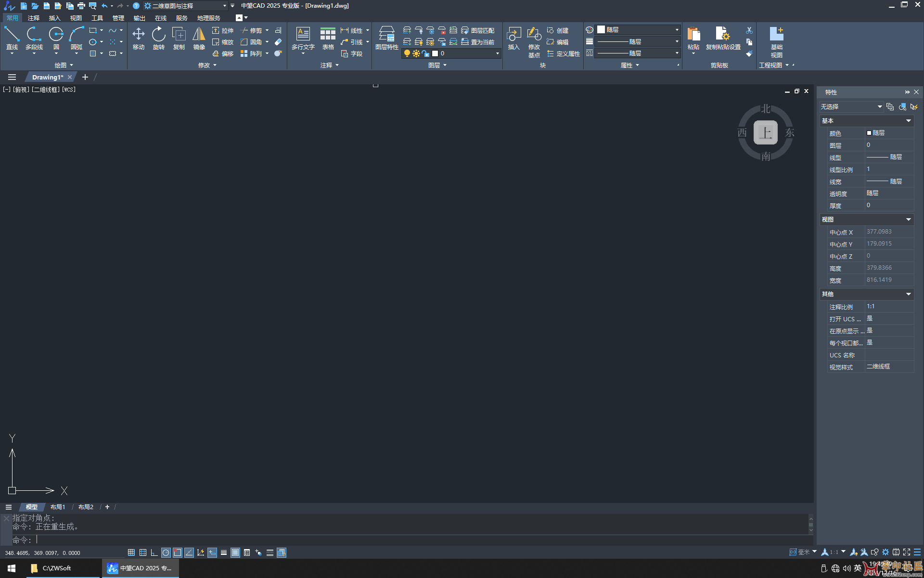Viewport: 924px width, 578px height.
Task: Add new drawing tab with plus button
Action: pos(85,77)
